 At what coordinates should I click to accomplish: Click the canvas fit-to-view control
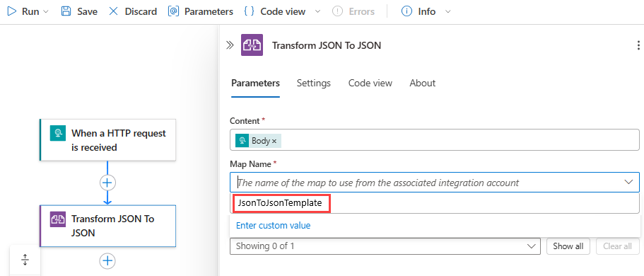25,260
